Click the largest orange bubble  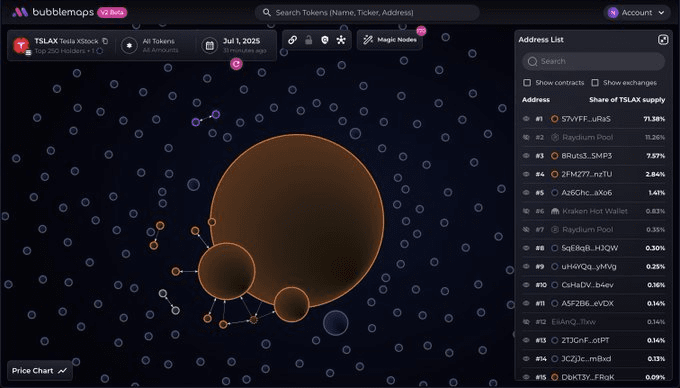297,221
